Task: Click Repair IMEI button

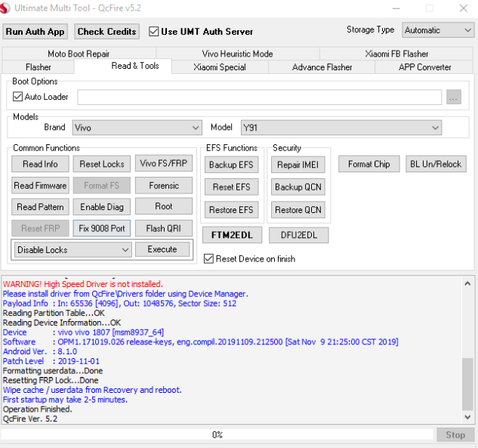Action: coord(298,165)
